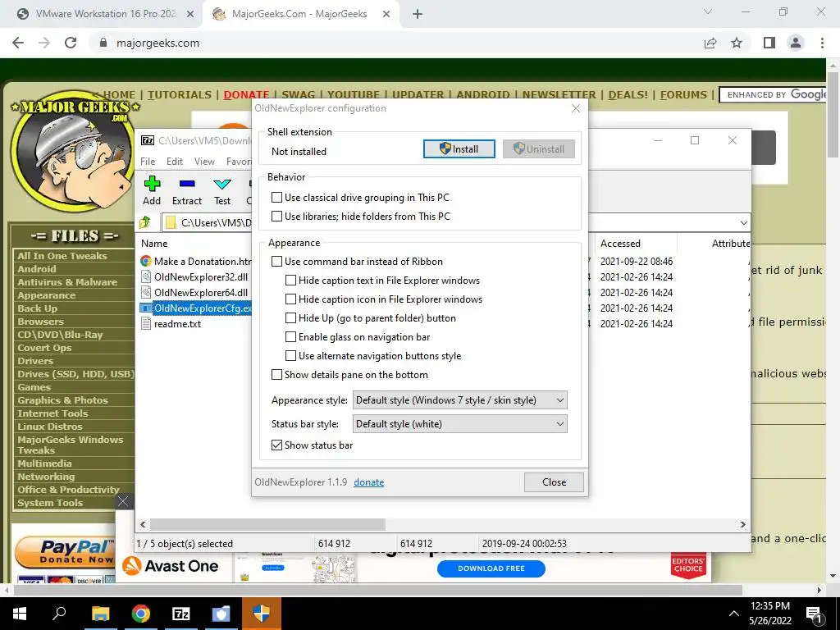Click the share page icon

coord(710,43)
